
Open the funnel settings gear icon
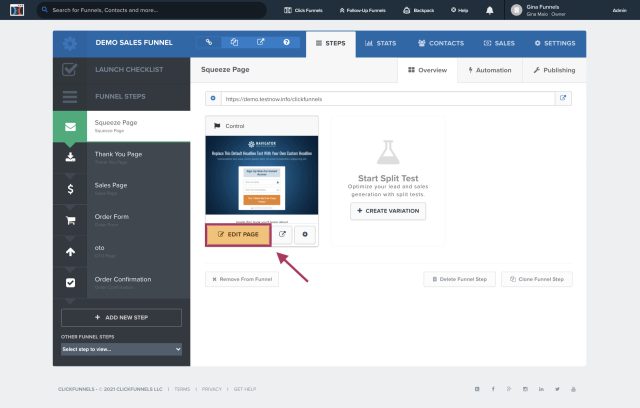(70, 43)
